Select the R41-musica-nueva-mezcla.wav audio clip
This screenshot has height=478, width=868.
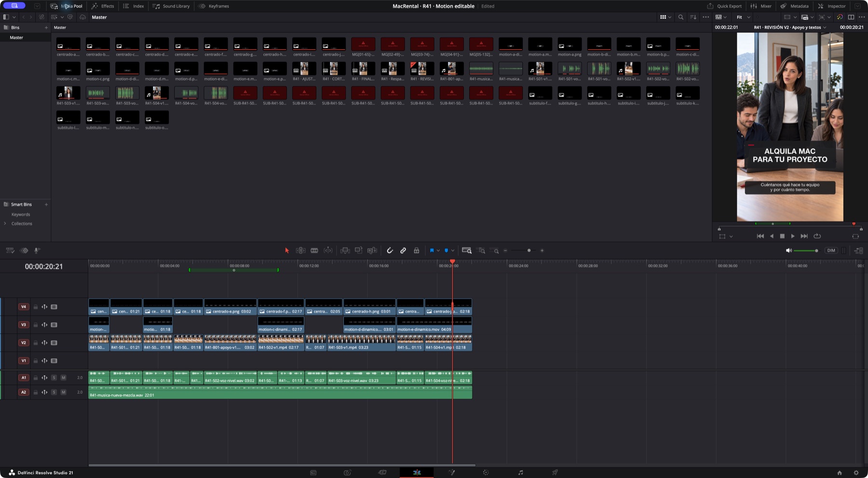pyautogui.click(x=280, y=393)
